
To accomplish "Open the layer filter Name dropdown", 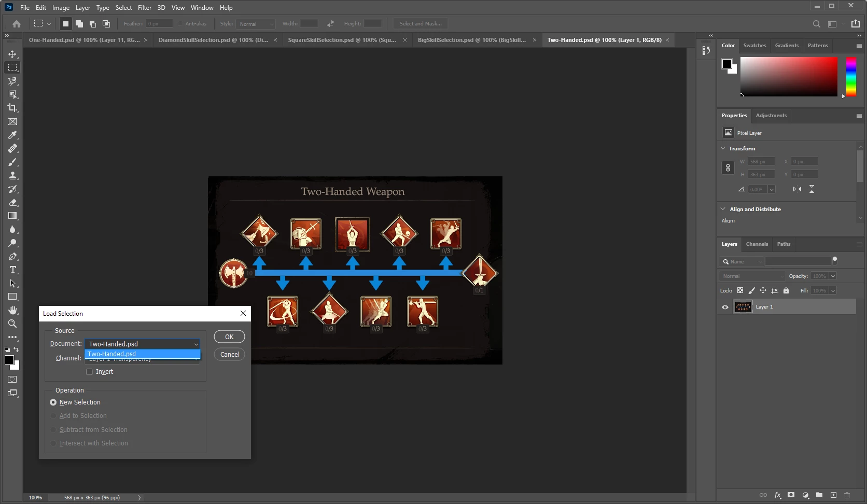I will point(742,262).
